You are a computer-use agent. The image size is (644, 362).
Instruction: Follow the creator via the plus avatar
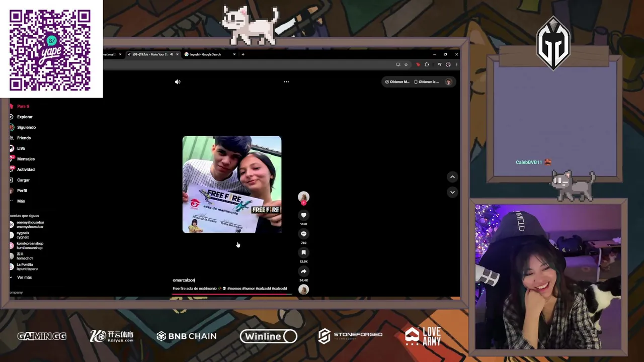[303, 203]
